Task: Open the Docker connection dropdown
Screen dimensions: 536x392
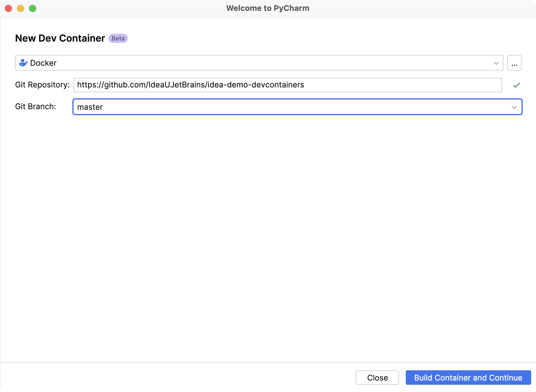Action: 259,63
